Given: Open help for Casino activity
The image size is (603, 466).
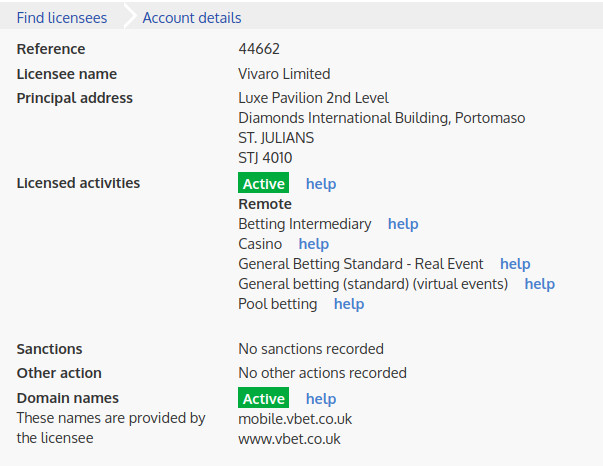Looking at the screenshot, I should [314, 243].
